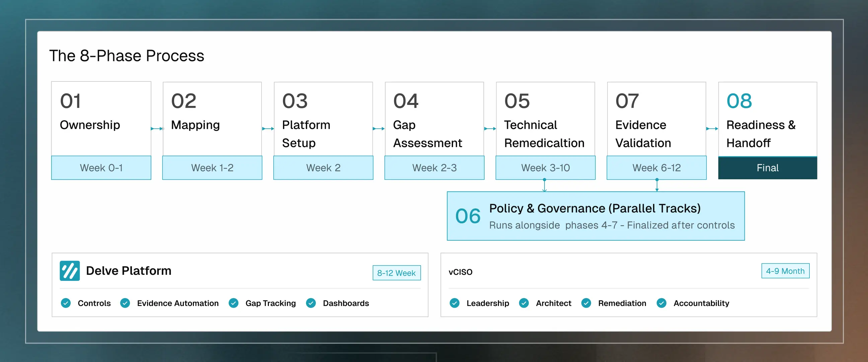The image size is (868, 362).
Task: Click the vCISO heading text
Action: pos(460,272)
